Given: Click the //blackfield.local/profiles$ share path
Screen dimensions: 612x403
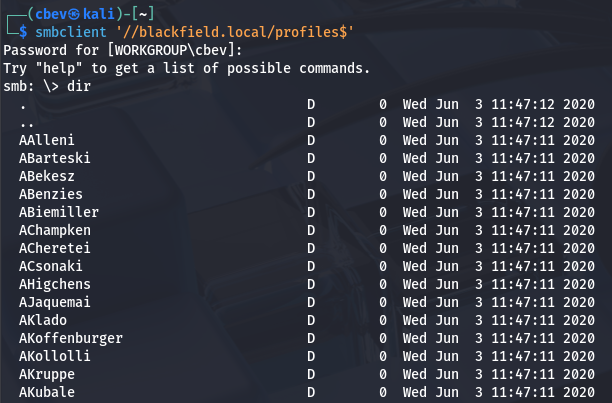Looking at the screenshot, I should click(231, 32).
